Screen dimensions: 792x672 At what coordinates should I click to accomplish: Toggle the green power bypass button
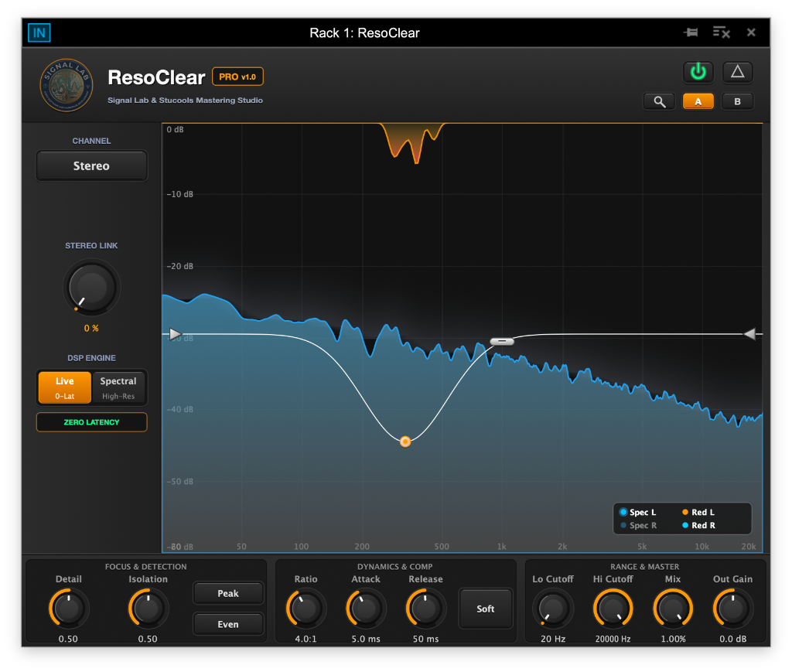698,72
